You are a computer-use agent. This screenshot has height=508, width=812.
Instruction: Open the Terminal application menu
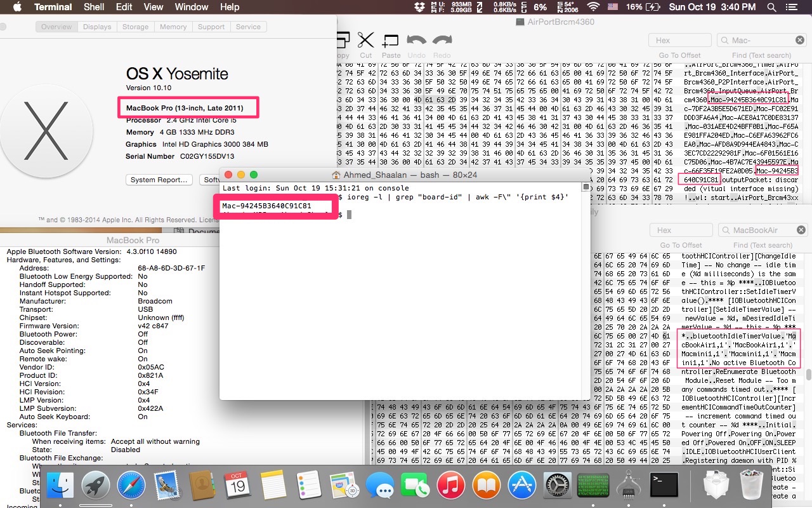coord(53,7)
